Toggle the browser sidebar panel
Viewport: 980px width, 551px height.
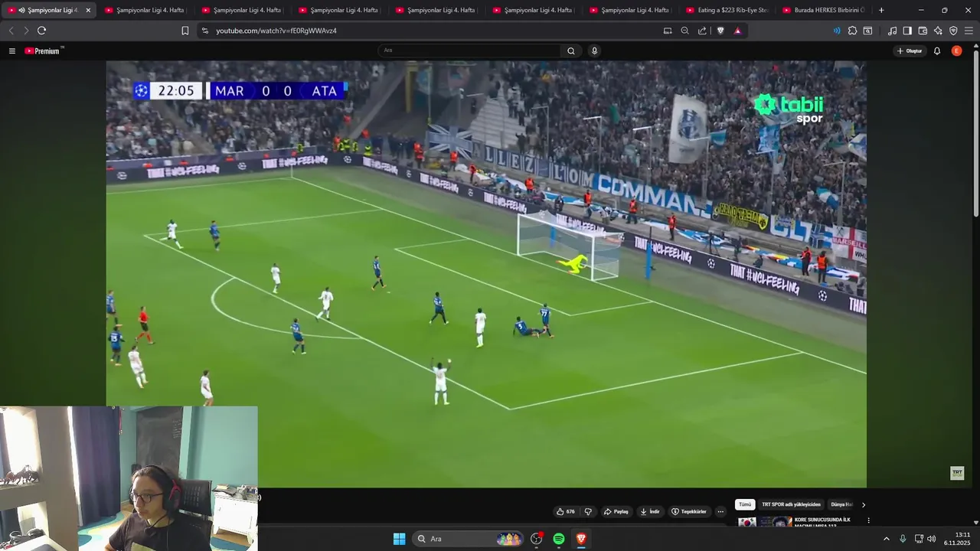(x=907, y=31)
